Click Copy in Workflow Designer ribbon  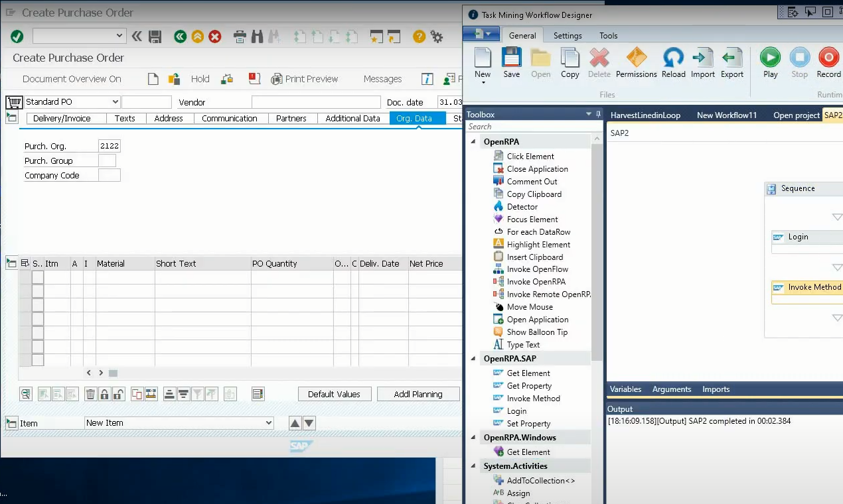(x=570, y=63)
